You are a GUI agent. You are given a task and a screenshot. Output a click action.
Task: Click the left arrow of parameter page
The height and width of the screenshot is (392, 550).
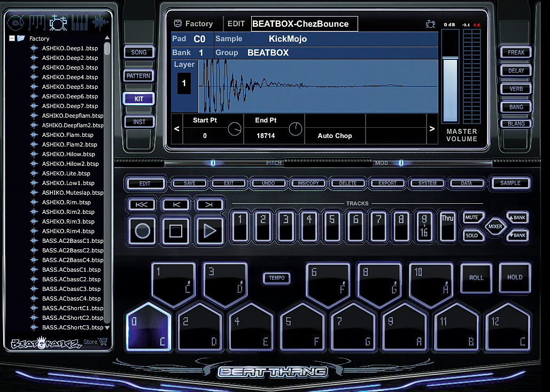176,128
